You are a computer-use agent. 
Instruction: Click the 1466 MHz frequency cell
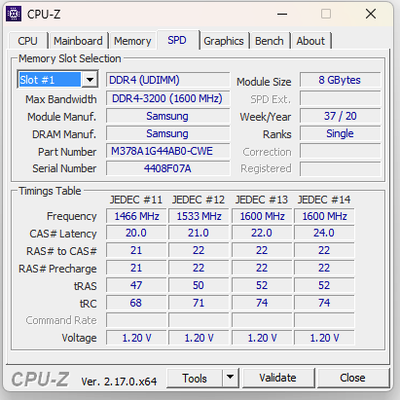pyautogui.click(x=136, y=216)
